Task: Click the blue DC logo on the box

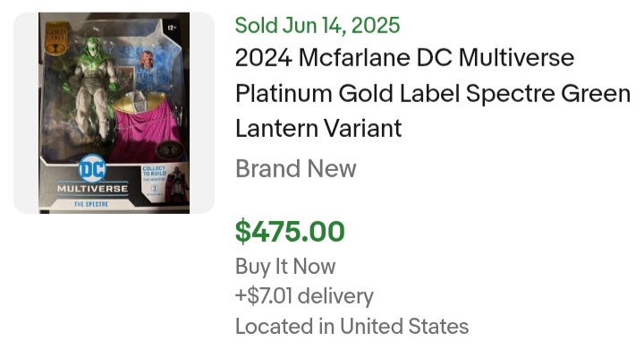Action: [x=92, y=168]
